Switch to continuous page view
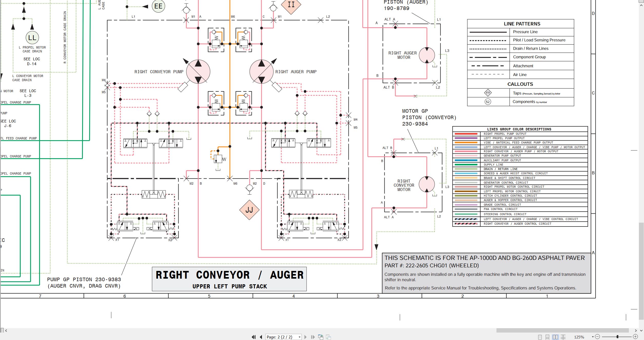Image resolution: width=644 pixels, height=340 pixels. 548,337
